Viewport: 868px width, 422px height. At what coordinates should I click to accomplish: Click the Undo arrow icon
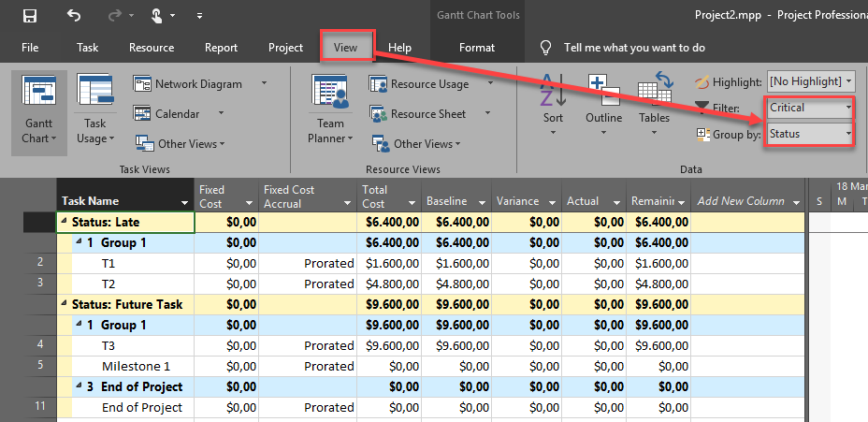pyautogui.click(x=74, y=16)
